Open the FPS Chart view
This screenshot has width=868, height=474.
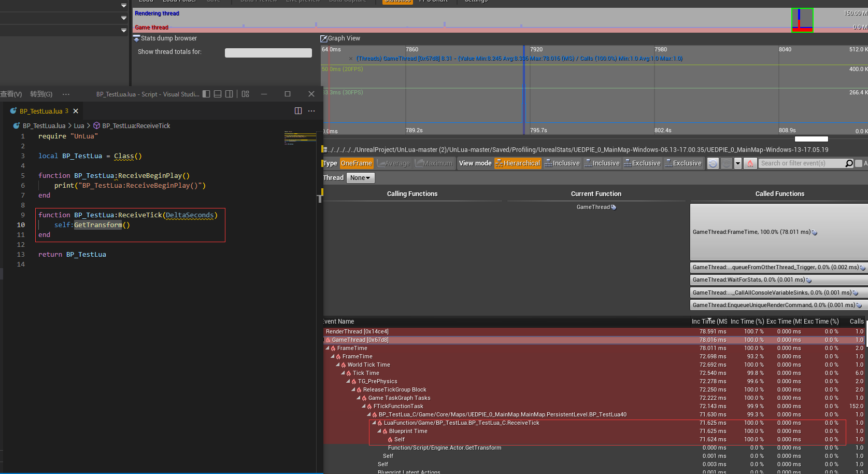[x=432, y=2]
